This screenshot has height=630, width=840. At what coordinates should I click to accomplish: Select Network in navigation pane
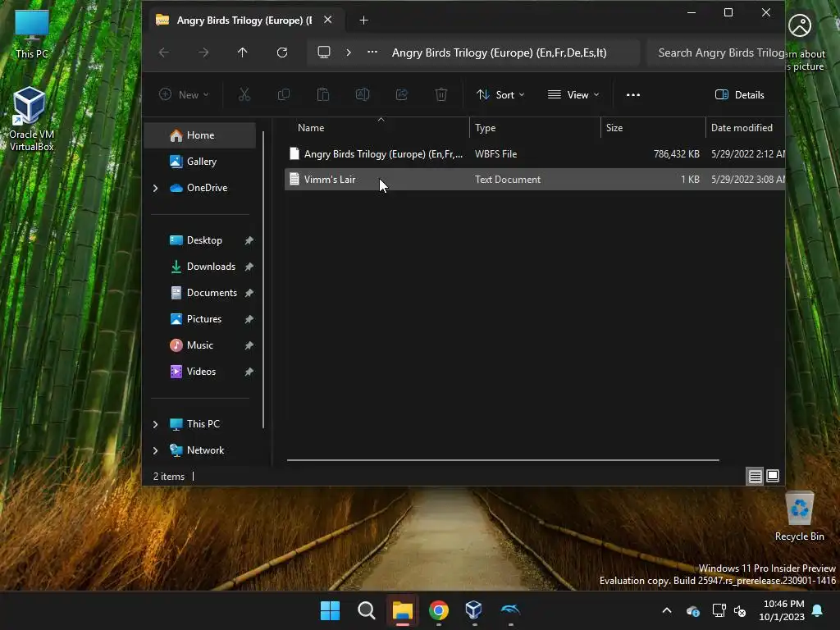click(x=204, y=450)
